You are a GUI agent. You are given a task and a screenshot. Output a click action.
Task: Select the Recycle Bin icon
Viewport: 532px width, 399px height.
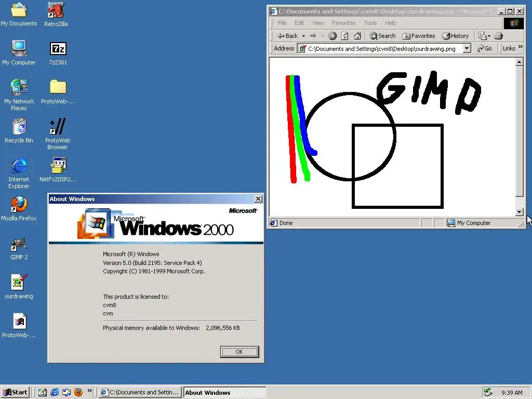pos(19,131)
